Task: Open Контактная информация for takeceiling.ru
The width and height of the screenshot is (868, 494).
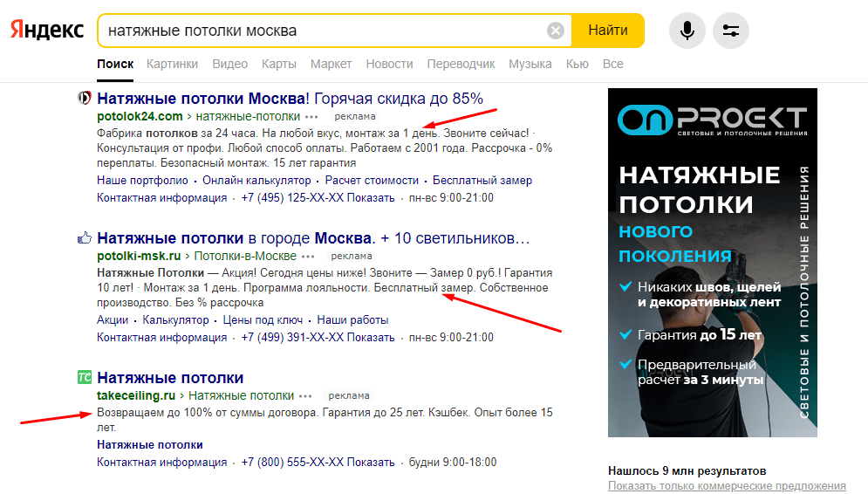Action: coord(161,463)
